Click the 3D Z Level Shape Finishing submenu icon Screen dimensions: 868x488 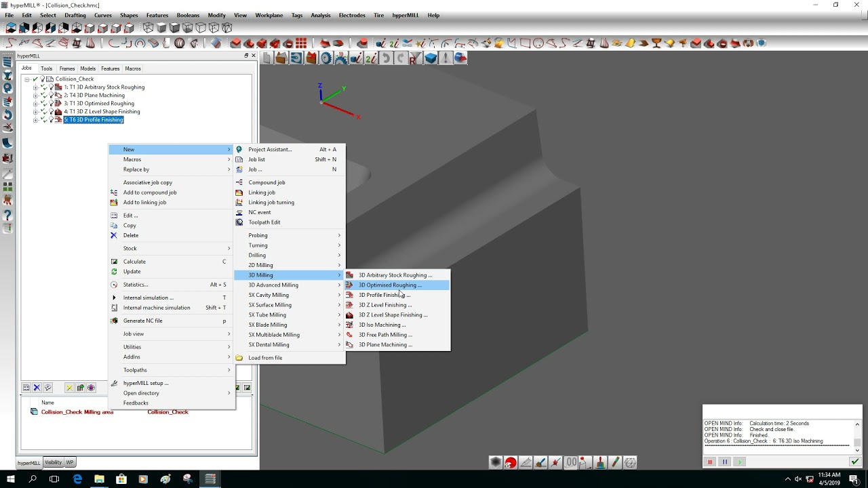[350, 314]
